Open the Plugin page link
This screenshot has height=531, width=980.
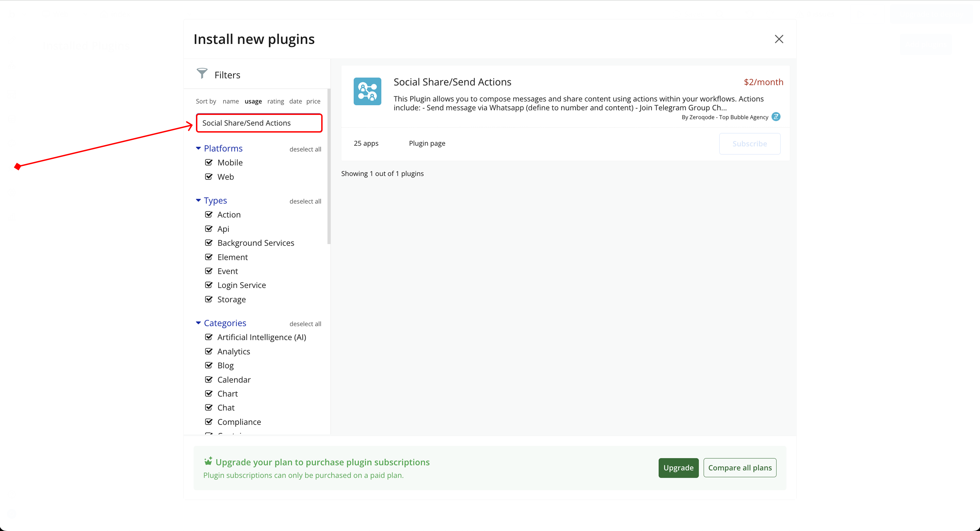click(427, 143)
